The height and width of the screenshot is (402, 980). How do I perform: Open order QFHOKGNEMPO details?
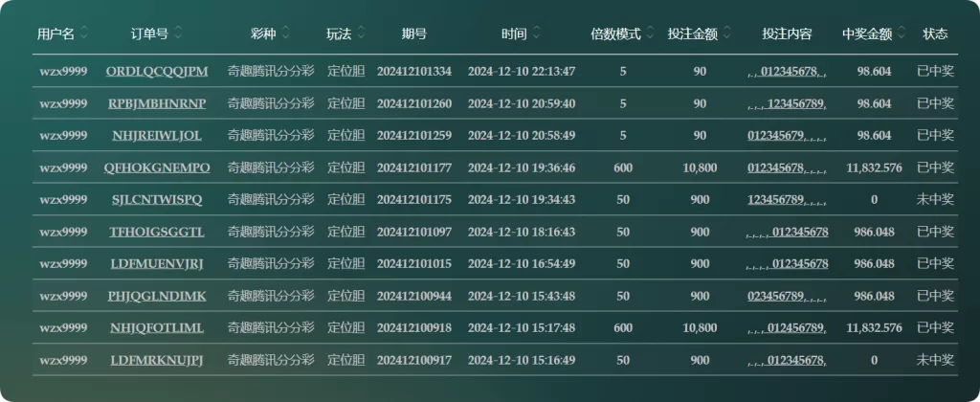coord(157,167)
